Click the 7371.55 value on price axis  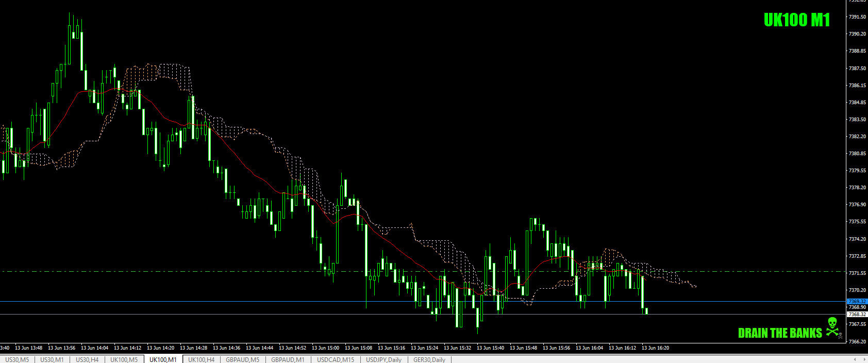point(857,273)
